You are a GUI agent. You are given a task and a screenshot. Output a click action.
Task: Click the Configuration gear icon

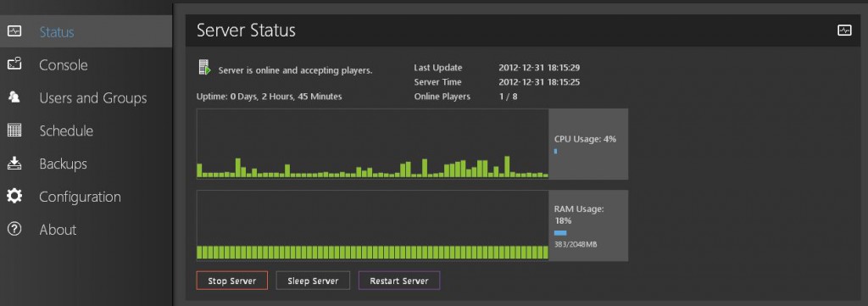[14, 196]
